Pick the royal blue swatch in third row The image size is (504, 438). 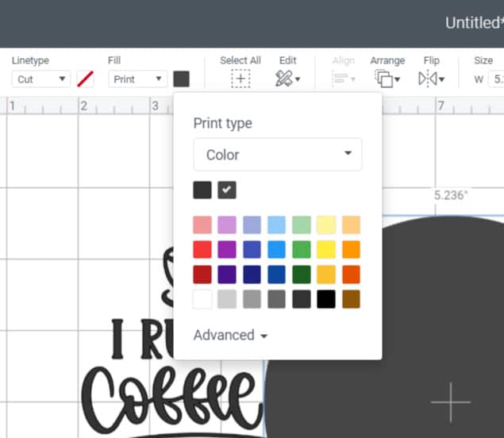point(276,275)
